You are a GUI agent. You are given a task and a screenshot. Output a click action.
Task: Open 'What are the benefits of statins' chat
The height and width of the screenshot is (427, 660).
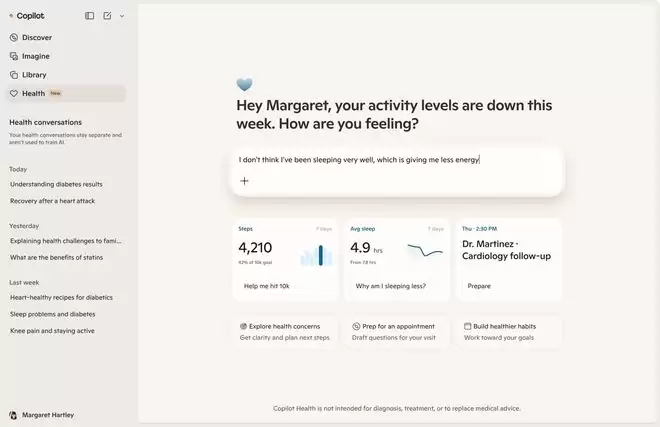tap(58, 257)
